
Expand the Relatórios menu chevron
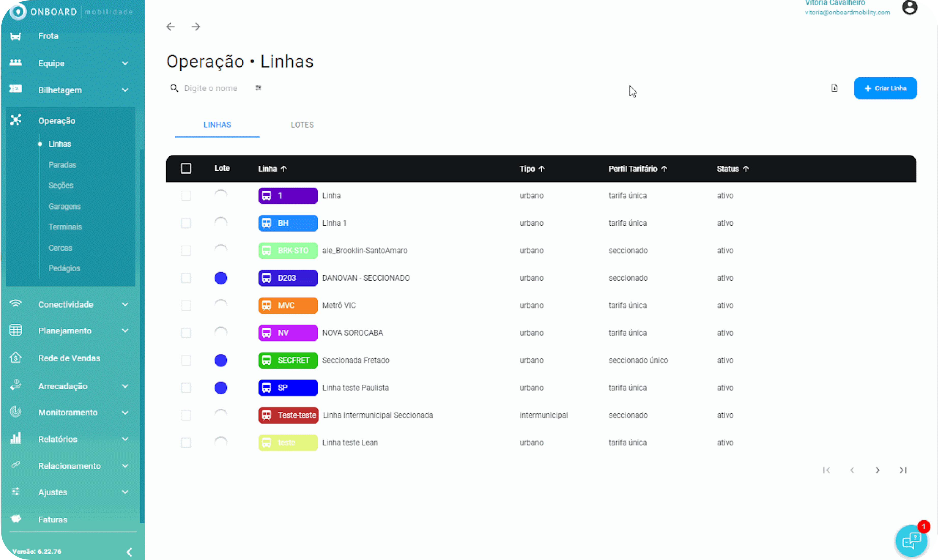pyautogui.click(x=125, y=439)
